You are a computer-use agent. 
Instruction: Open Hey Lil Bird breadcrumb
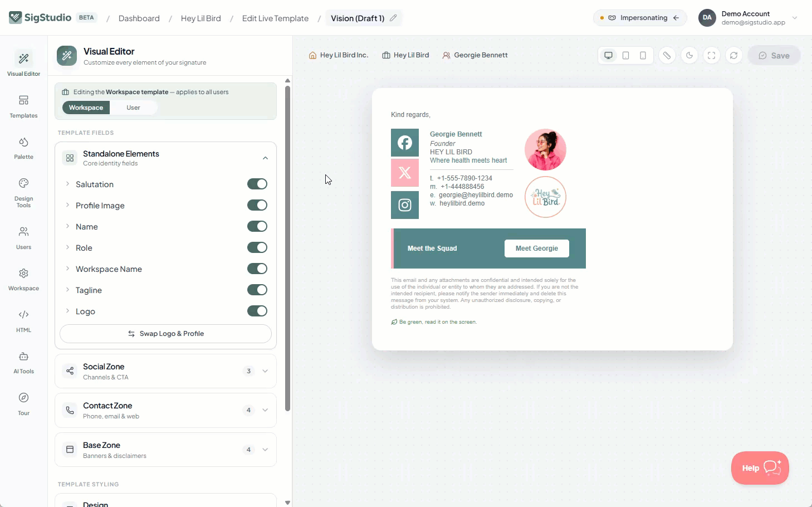tap(201, 18)
